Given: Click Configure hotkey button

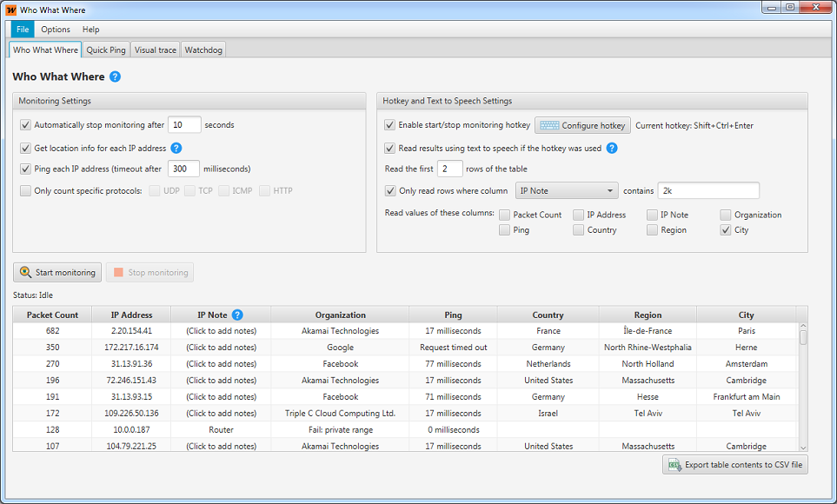Looking at the screenshot, I should (x=582, y=125).
